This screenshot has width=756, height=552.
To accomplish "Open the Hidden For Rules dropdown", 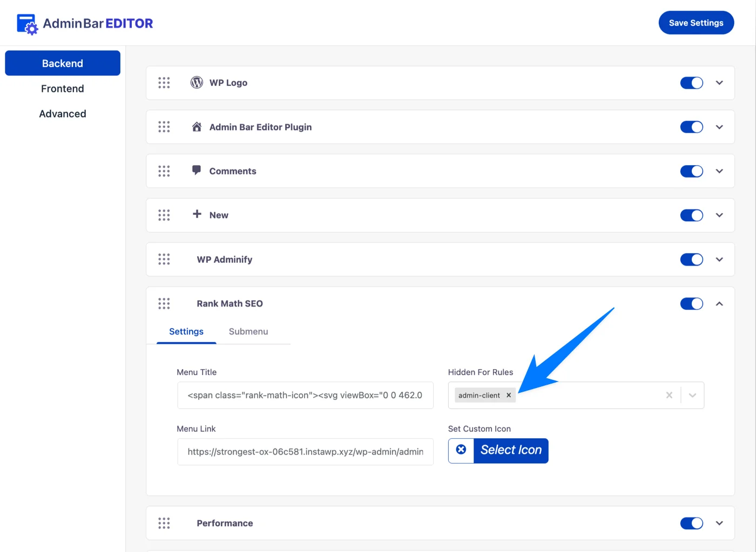I will click(692, 395).
